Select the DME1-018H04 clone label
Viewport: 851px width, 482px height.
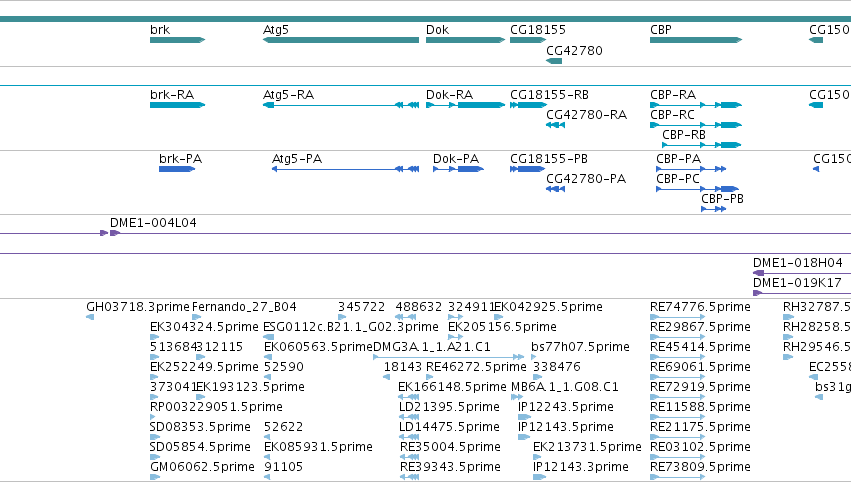(x=798, y=263)
